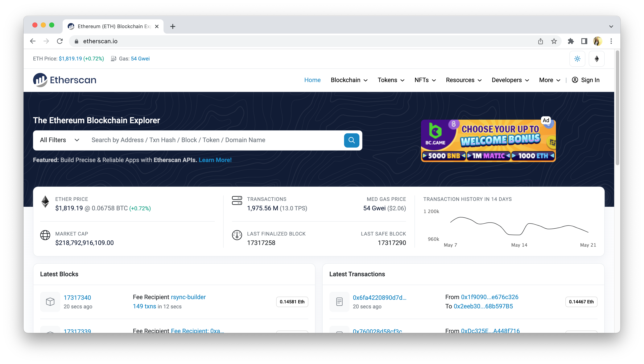644x364 pixels.
Task: Open the browser extensions puzzle icon
Action: pos(571,41)
